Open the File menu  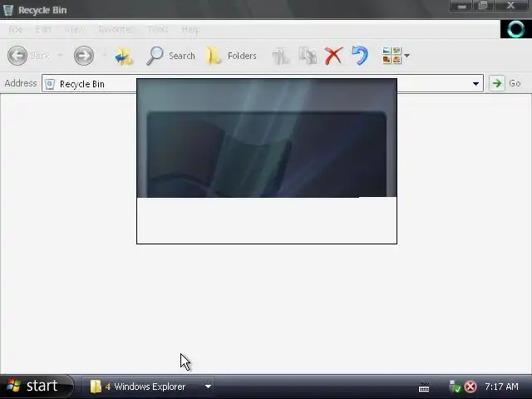16,30
